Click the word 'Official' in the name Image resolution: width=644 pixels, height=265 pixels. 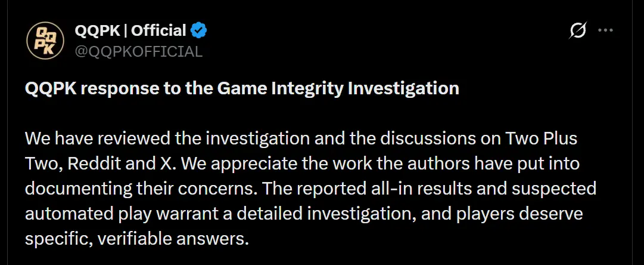tap(159, 30)
